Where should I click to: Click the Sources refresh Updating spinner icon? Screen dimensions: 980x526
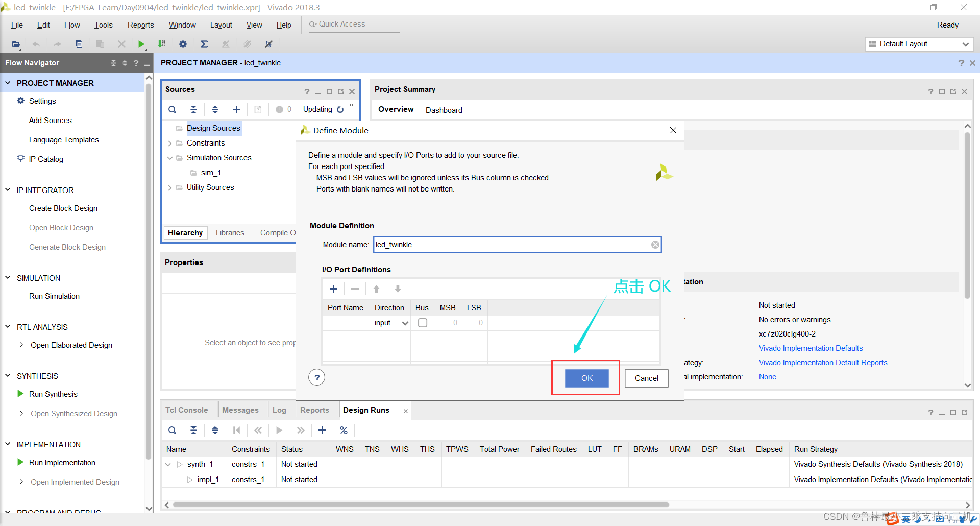point(340,109)
